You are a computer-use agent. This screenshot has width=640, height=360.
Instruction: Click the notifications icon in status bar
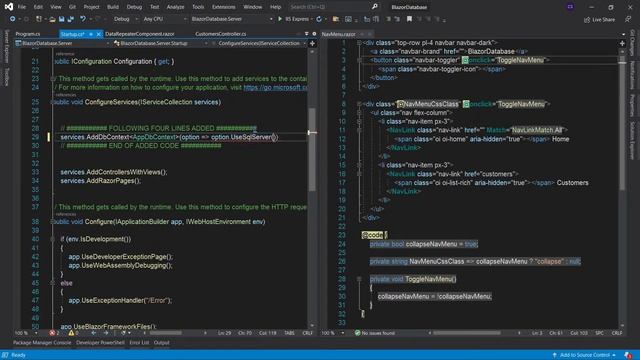click(x=628, y=355)
